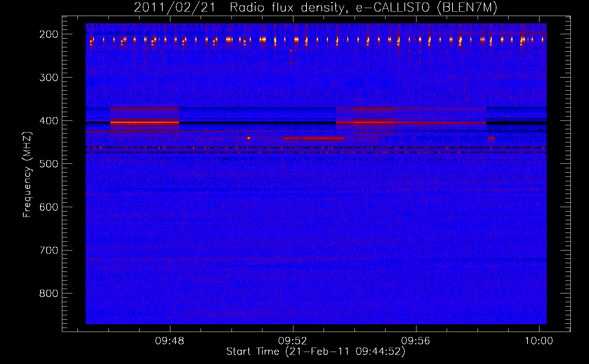Viewport: 589px width, 364px height.
Task: Click the 500 frequency tick label
Action: click(49, 164)
